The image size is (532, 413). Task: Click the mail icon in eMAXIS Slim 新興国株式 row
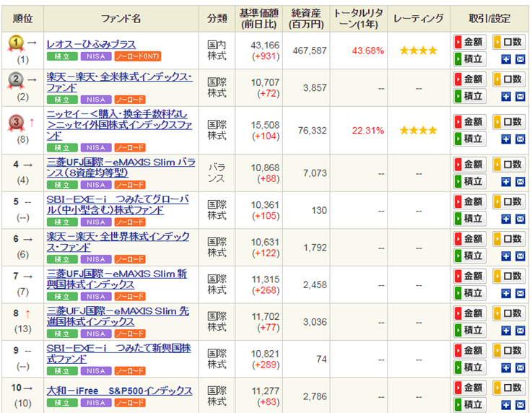(520, 293)
